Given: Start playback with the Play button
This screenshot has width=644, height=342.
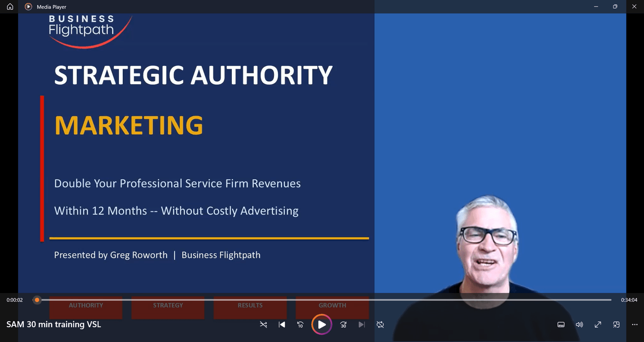Looking at the screenshot, I should (x=322, y=325).
